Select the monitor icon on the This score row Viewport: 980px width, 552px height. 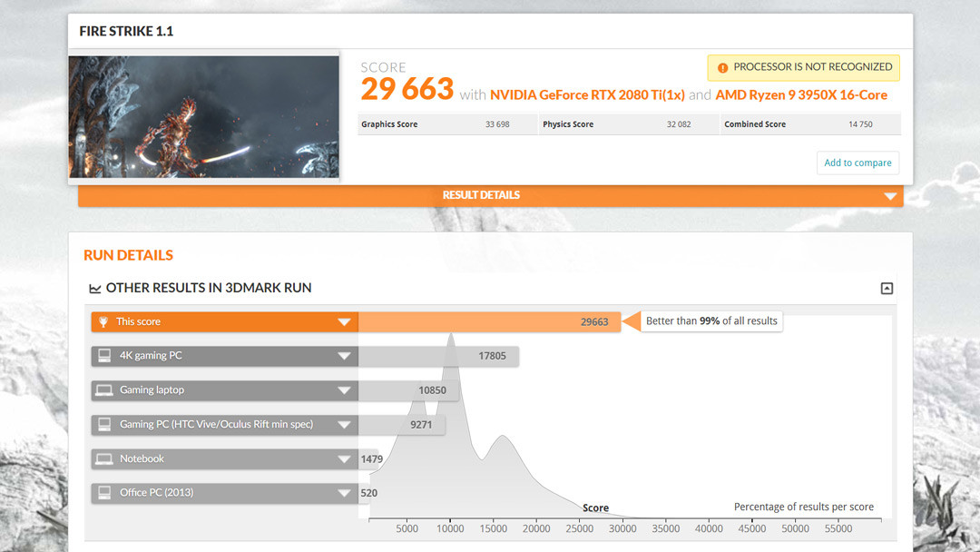click(103, 321)
